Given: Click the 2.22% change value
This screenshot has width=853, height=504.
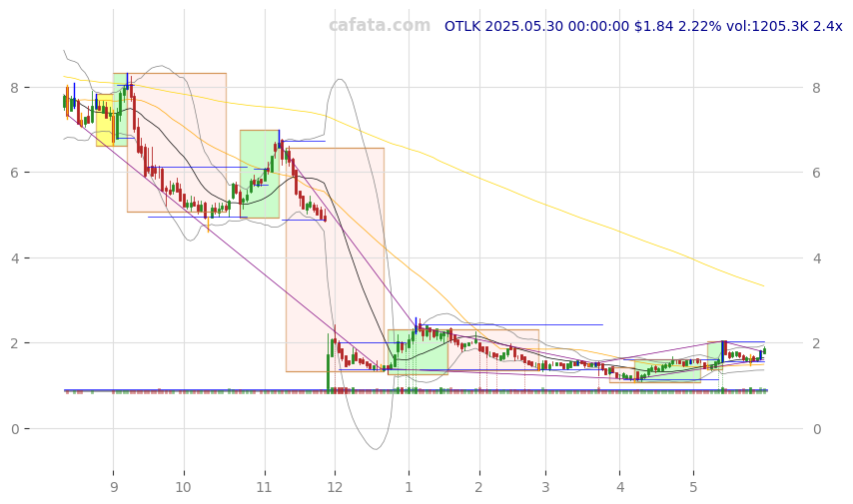Looking at the screenshot, I should pos(700,26).
